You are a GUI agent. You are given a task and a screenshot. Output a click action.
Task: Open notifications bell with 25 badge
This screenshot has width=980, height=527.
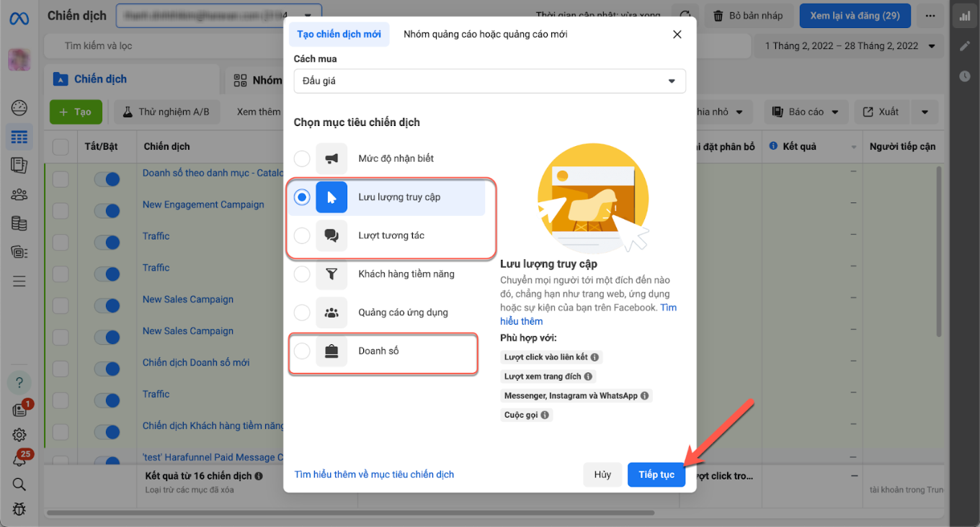[19, 459]
